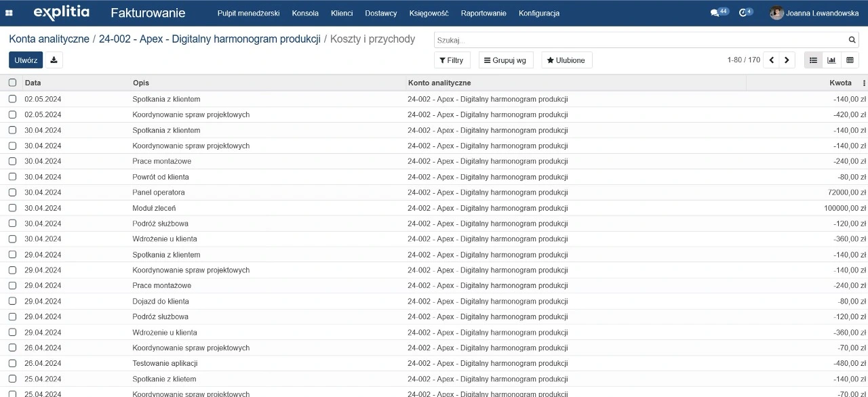Click the download export icon next to Utwórz
The image size is (868, 397).
54,60
